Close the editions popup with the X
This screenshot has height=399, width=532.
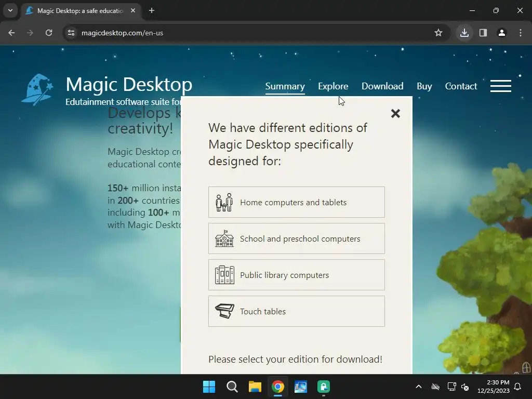click(x=395, y=113)
